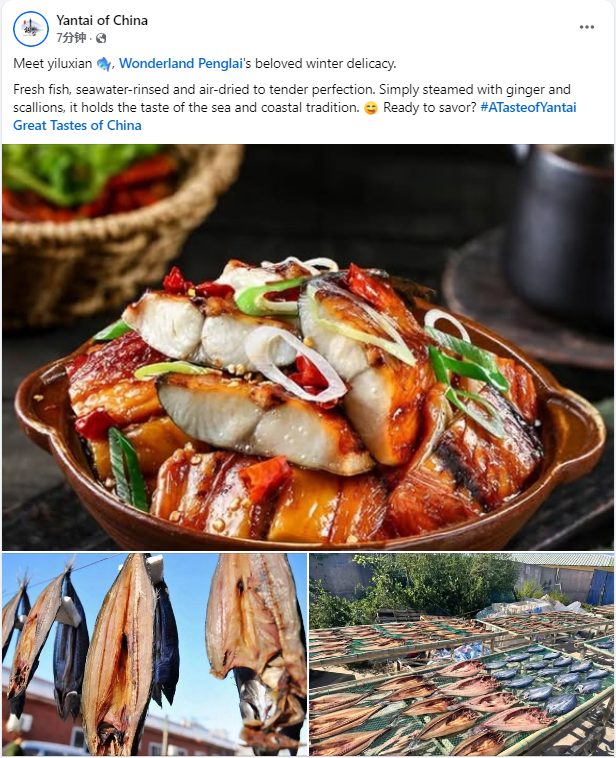View the hanging dried fish photo
The image size is (616, 758).
[x=154, y=655]
